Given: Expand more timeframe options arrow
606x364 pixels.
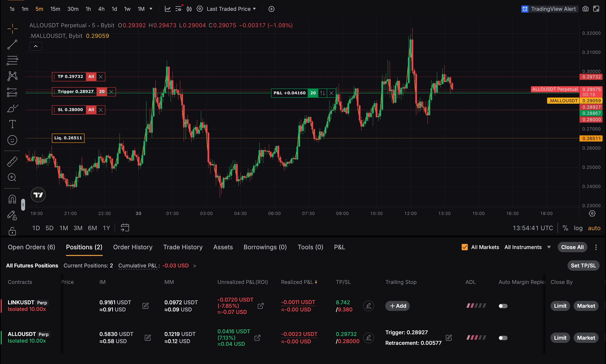Looking at the screenshot, I should (151, 9).
